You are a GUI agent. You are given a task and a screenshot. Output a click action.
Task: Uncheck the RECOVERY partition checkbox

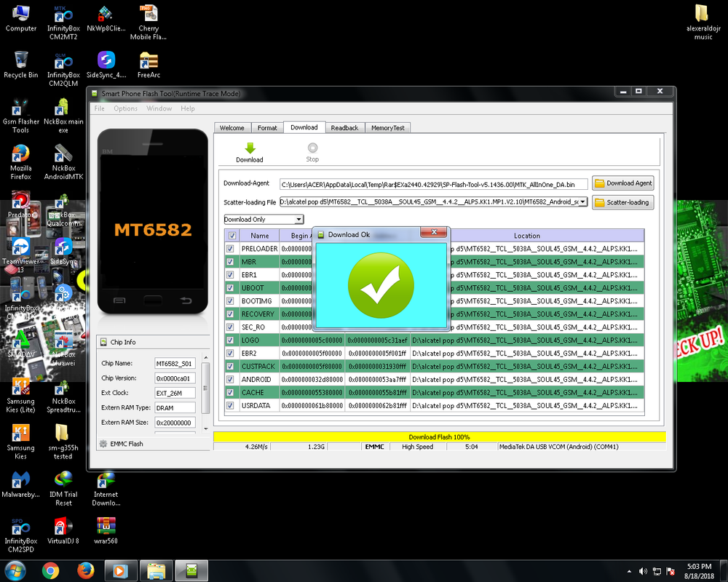tap(230, 314)
